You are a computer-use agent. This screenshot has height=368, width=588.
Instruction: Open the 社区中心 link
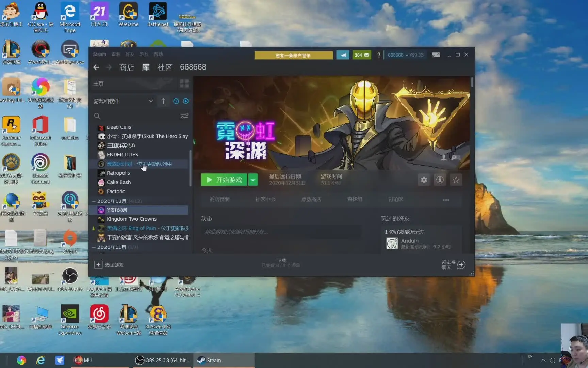265,200
